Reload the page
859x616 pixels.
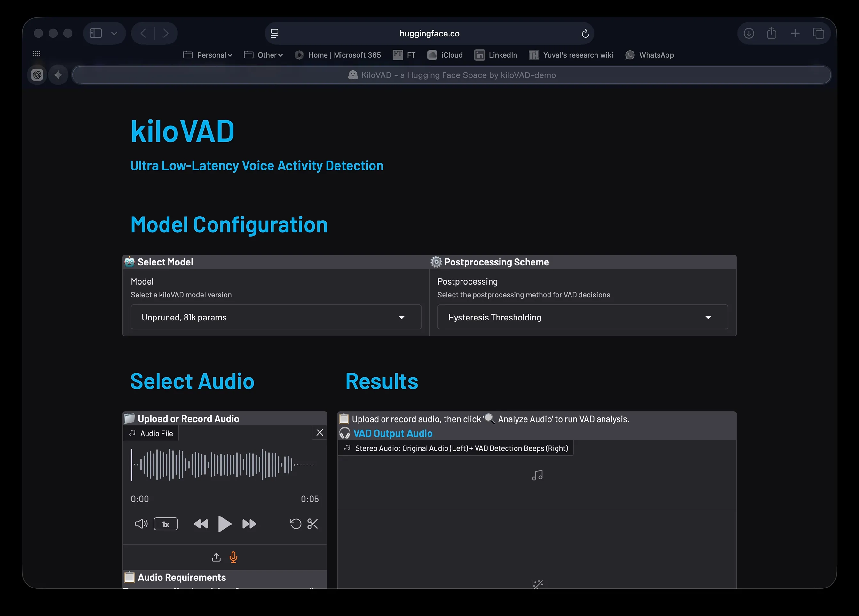click(x=585, y=33)
